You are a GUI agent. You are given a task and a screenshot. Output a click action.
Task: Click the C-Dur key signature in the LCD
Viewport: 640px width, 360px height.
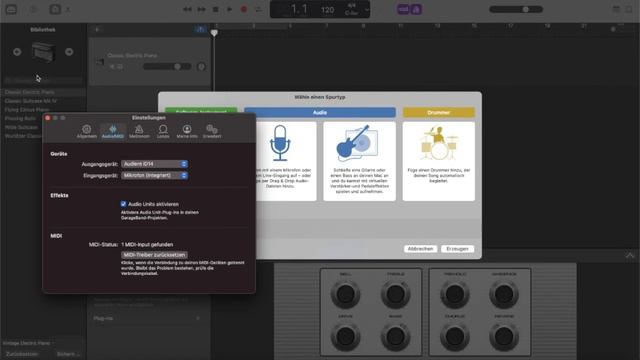click(x=351, y=13)
